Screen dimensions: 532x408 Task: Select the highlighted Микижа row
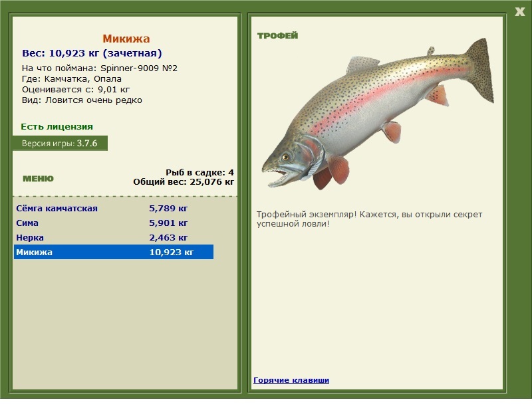pyautogui.click(x=114, y=252)
